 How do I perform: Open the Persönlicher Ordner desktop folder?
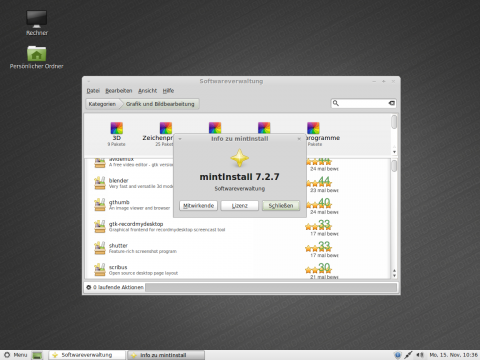(x=37, y=53)
